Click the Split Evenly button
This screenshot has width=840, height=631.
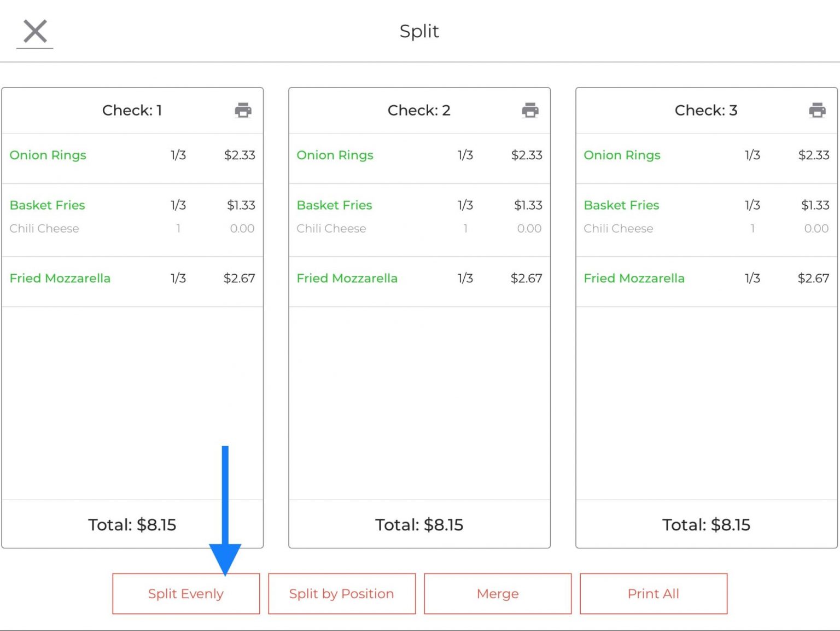click(x=186, y=593)
